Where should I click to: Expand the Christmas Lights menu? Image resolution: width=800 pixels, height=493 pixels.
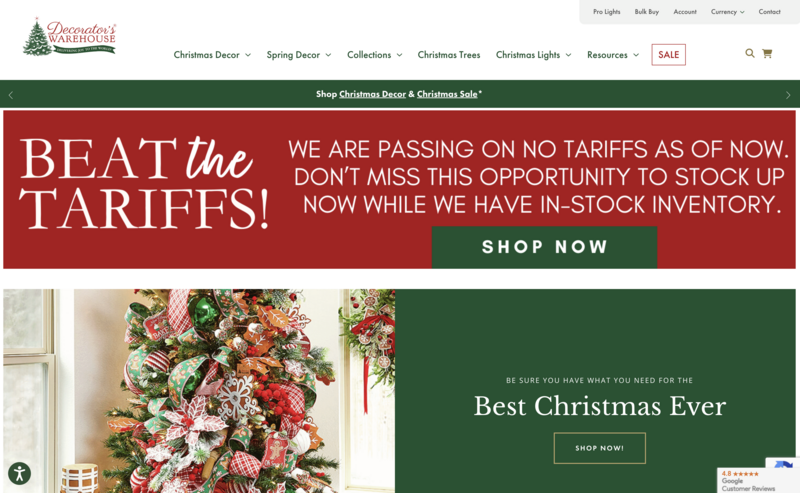[x=533, y=55]
